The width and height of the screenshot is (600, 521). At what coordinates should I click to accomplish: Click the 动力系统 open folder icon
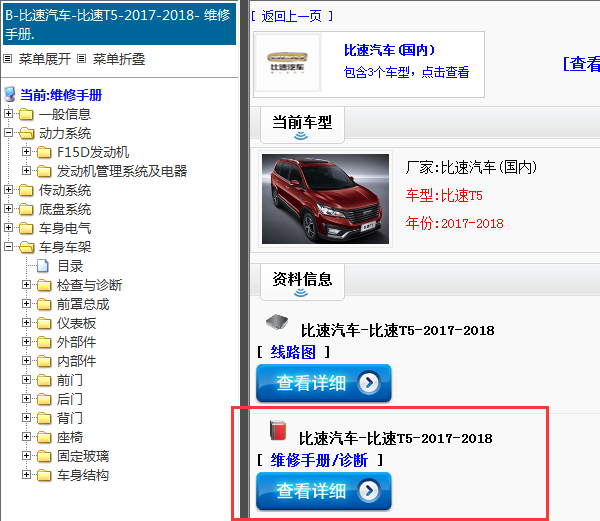[x=26, y=133]
